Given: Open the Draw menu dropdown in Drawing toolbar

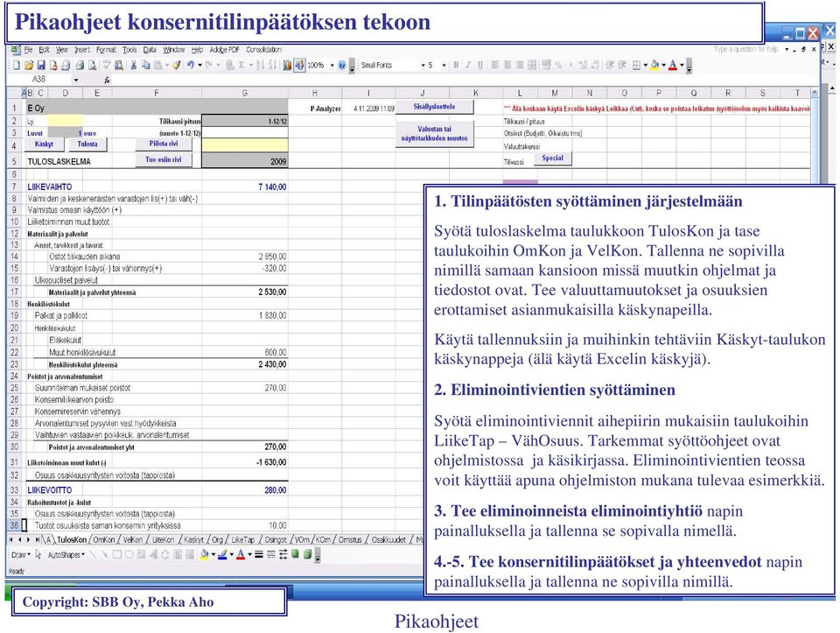Looking at the screenshot, I should coord(21,555).
